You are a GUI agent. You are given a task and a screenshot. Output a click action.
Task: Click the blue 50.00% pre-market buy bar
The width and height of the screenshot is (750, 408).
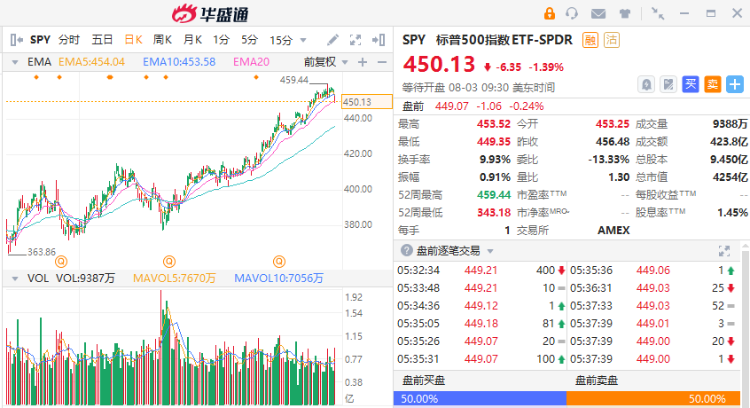coord(480,399)
